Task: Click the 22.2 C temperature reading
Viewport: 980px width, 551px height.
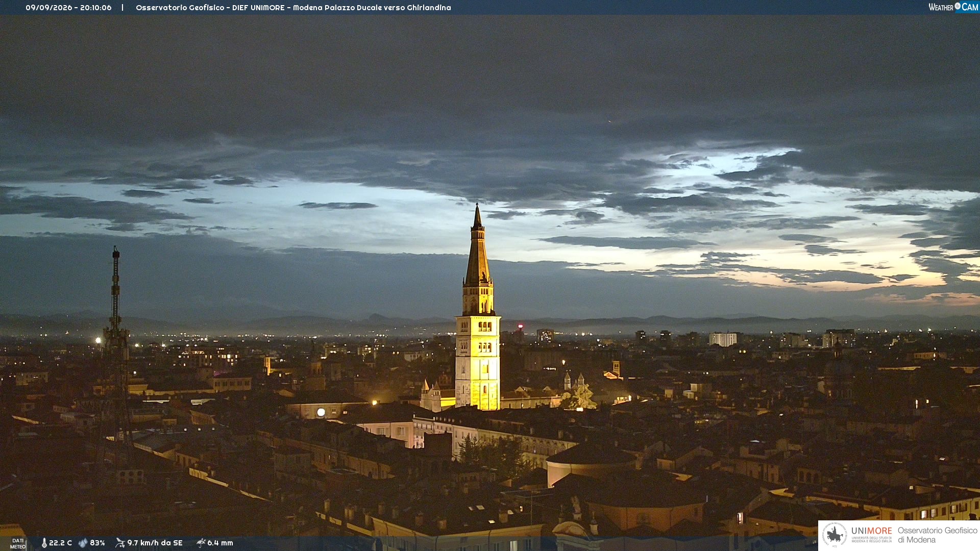Action: click(x=60, y=543)
